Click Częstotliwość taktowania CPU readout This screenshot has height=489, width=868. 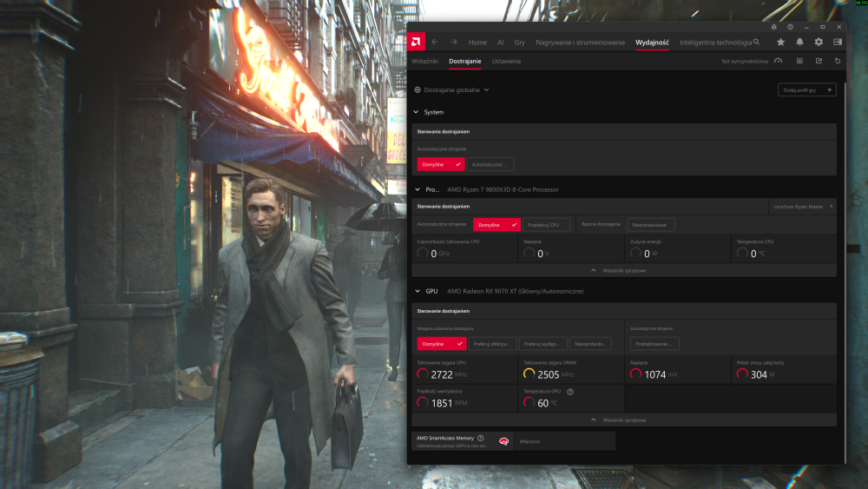[x=464, y=248]
